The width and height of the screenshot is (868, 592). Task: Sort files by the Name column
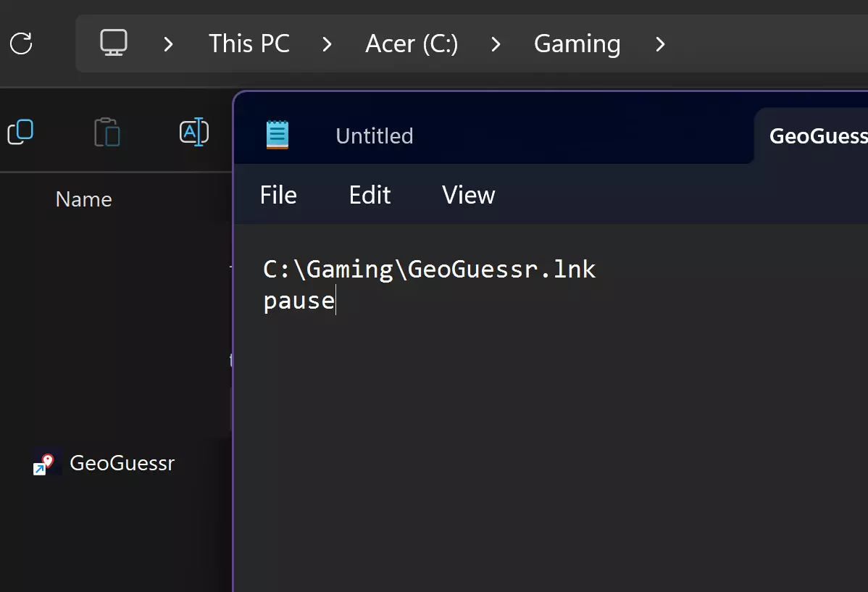[x=84, y=199]
